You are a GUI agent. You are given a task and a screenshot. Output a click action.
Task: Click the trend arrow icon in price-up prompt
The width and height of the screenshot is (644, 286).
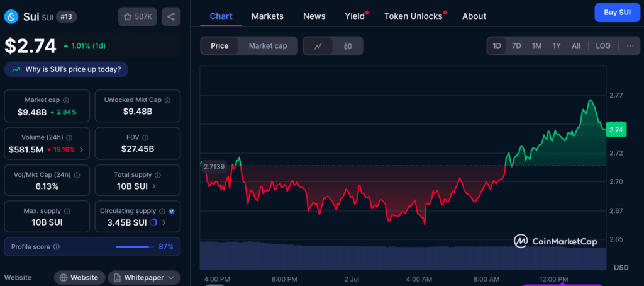(16, 69)
